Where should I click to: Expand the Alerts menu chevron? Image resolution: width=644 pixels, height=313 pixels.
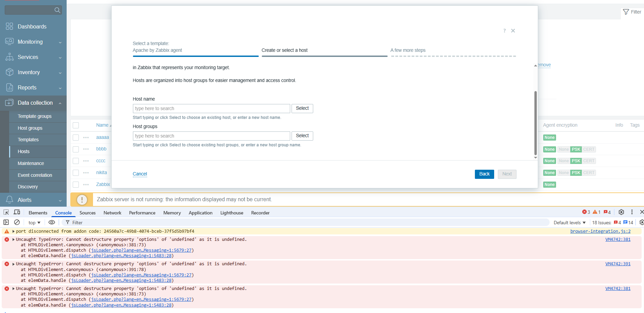(60, 201)
